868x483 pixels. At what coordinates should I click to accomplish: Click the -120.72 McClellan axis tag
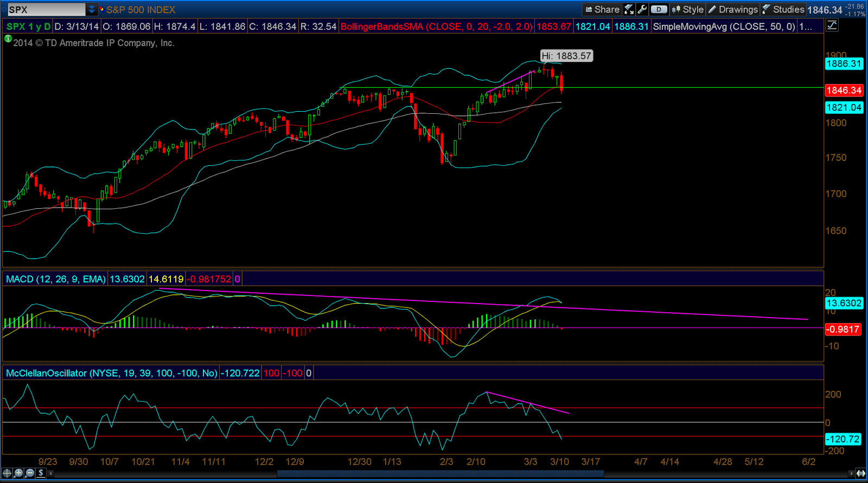point(843,439)
